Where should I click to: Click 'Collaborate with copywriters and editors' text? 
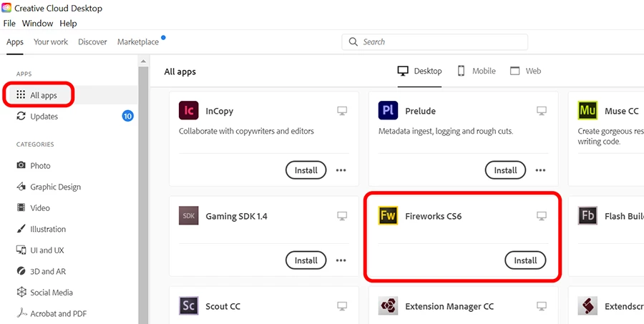click(246, 132)
